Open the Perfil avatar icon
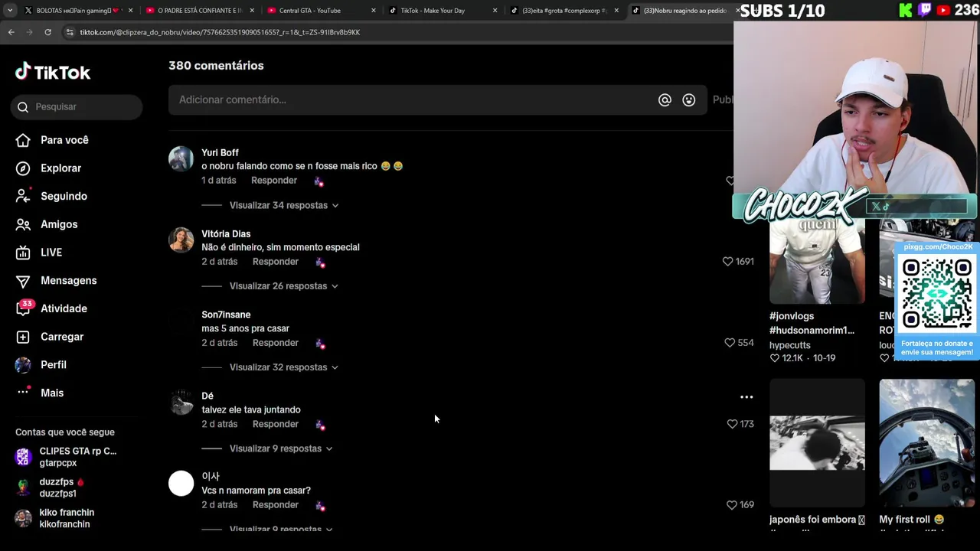 [x=23, y=365]
